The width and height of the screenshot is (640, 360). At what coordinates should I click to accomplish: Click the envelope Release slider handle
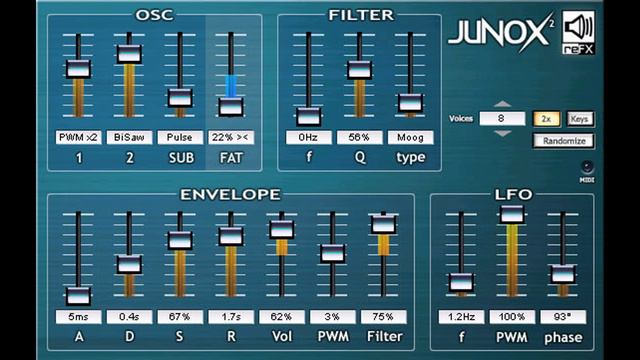231,236
